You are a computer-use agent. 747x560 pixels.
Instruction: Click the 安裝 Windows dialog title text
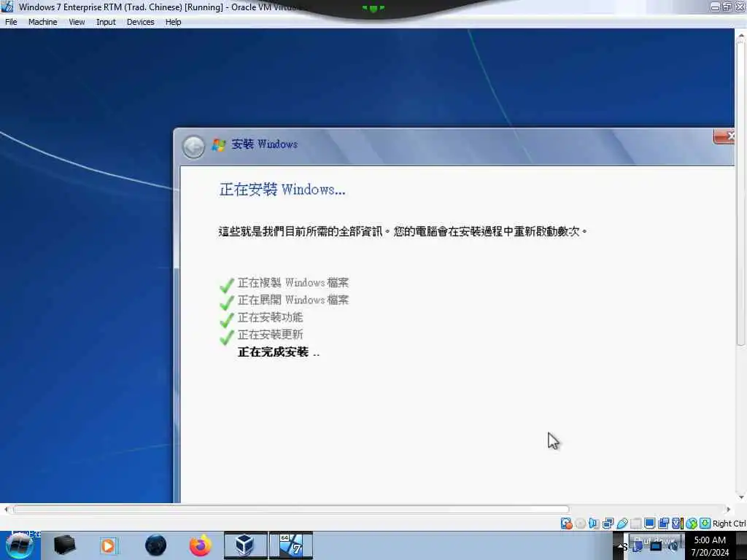[x=264, y=144]
